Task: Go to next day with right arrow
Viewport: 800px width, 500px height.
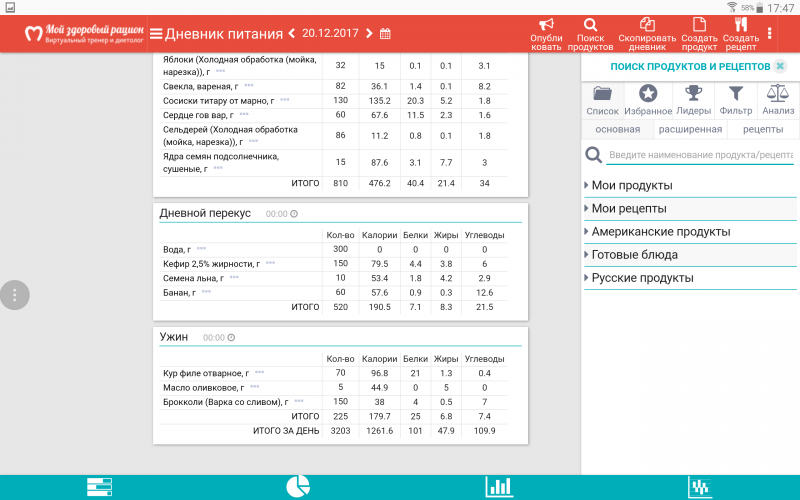Action: pyautogui.click(x=369, y=33)
